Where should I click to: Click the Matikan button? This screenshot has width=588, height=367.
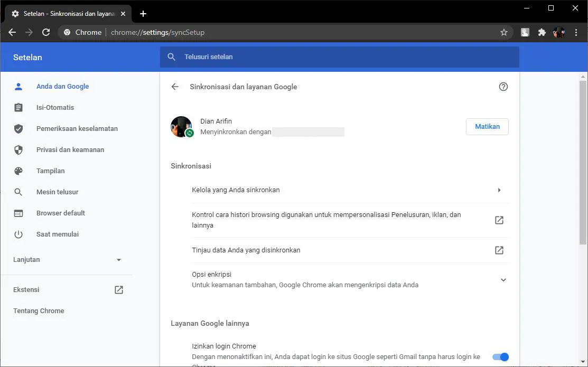tap(487, 126)
